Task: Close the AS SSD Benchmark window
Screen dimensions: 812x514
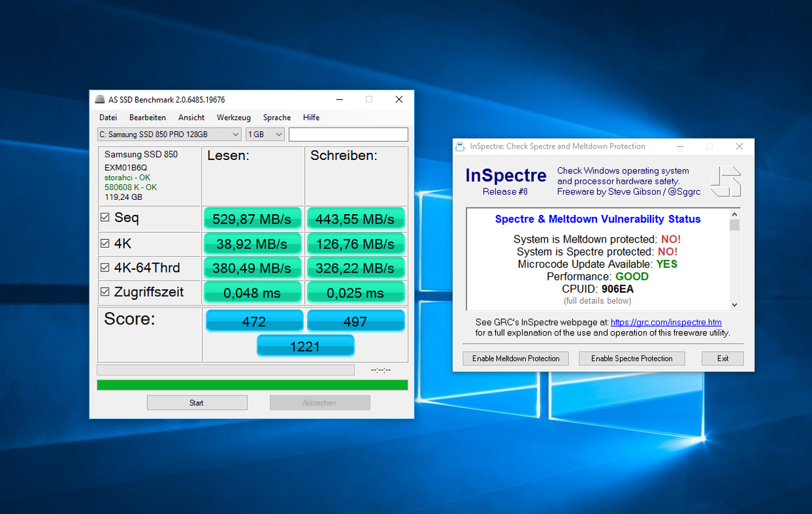Action: click(399, 99)
